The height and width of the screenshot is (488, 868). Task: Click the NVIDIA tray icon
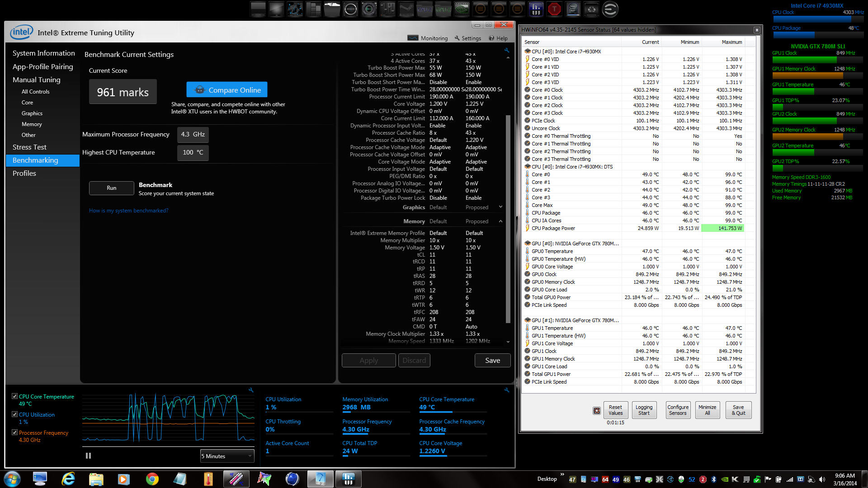(x=725, y=479)
